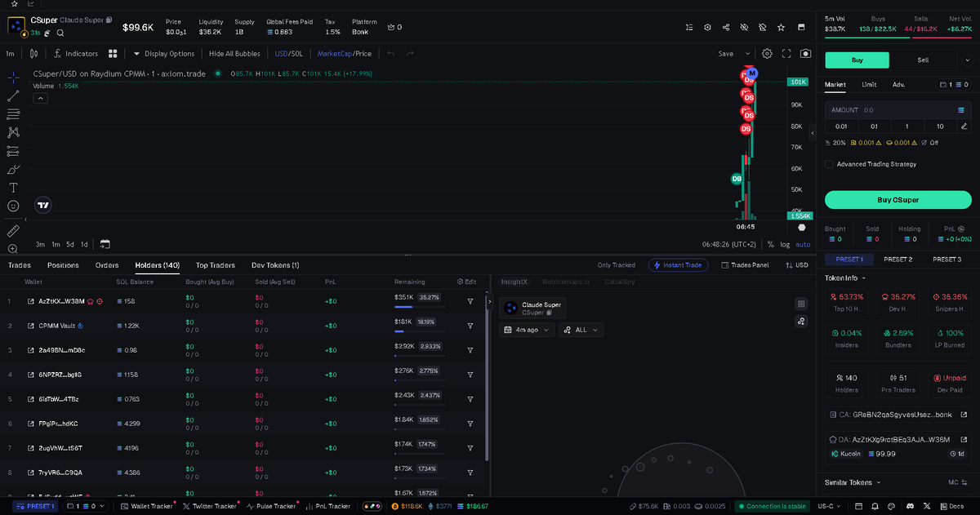Filter the CPMM Vault holder row
980x515 pixels.
[x=470, y=326]
